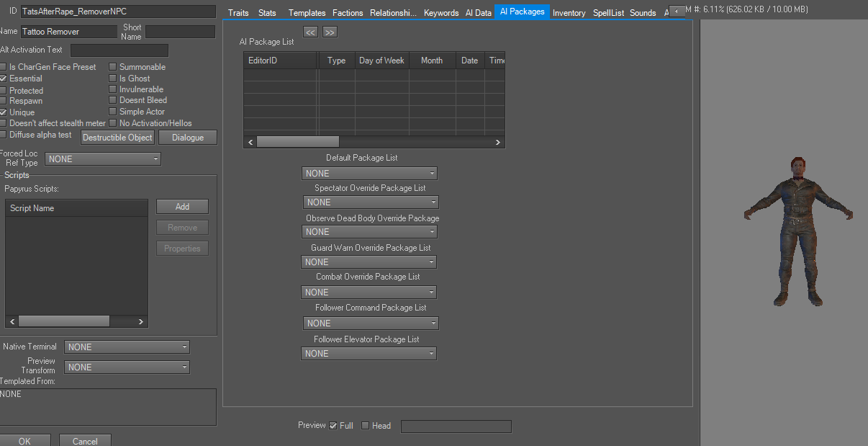Viewport: 868px width, 446px height.
Task: Enable the Summonable checkbox
Action: [x=113, y=67]
